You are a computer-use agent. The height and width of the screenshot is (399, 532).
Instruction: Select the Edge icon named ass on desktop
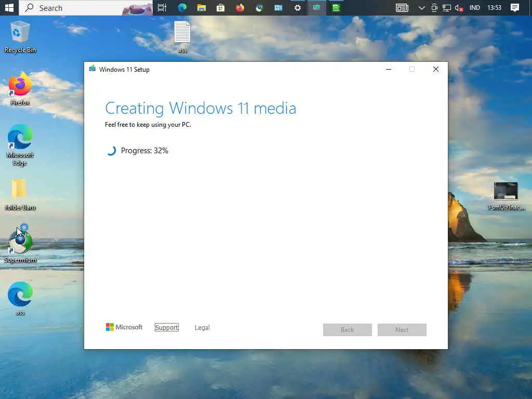20,299
